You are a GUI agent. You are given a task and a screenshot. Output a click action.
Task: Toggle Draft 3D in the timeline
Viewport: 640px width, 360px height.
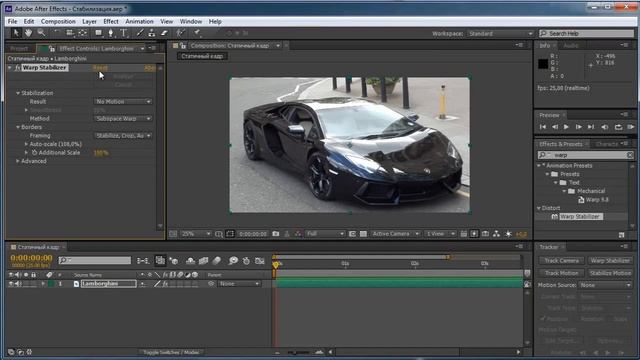[174, 260]
